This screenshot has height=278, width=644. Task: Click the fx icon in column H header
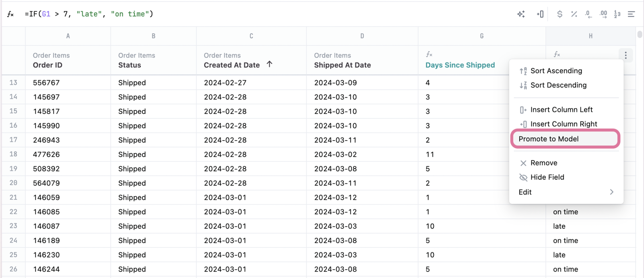pos(557,54)
